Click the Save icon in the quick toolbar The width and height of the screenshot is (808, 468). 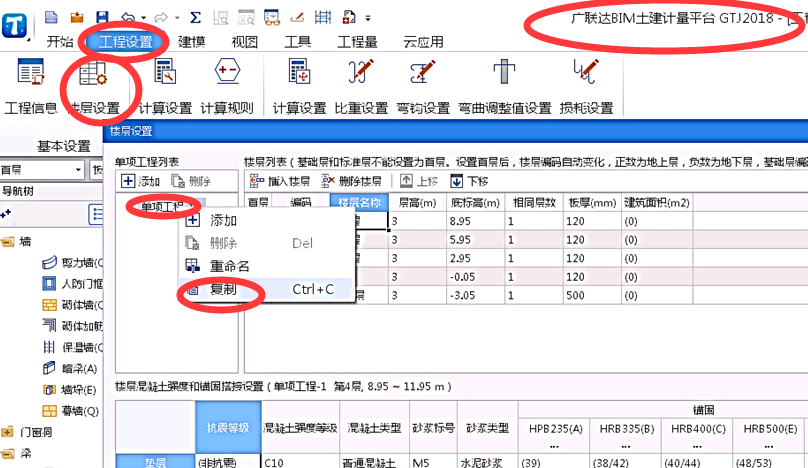tap(103, 18)
